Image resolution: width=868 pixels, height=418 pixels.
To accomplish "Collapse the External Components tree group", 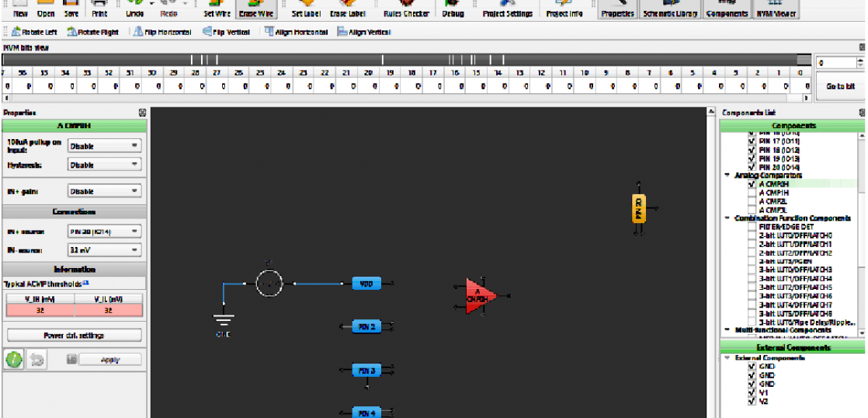I will point(727,357).
